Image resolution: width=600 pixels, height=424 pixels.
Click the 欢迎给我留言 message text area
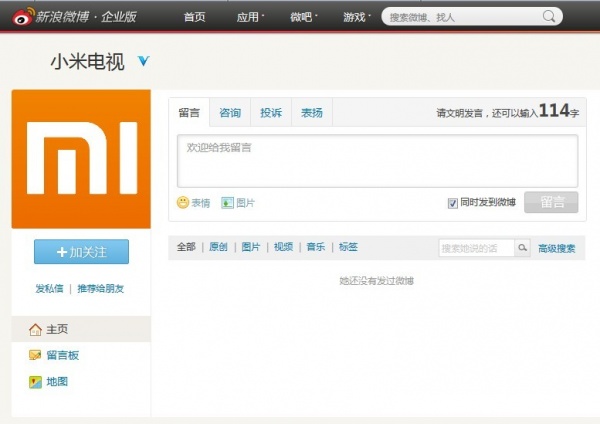(377, 161)
